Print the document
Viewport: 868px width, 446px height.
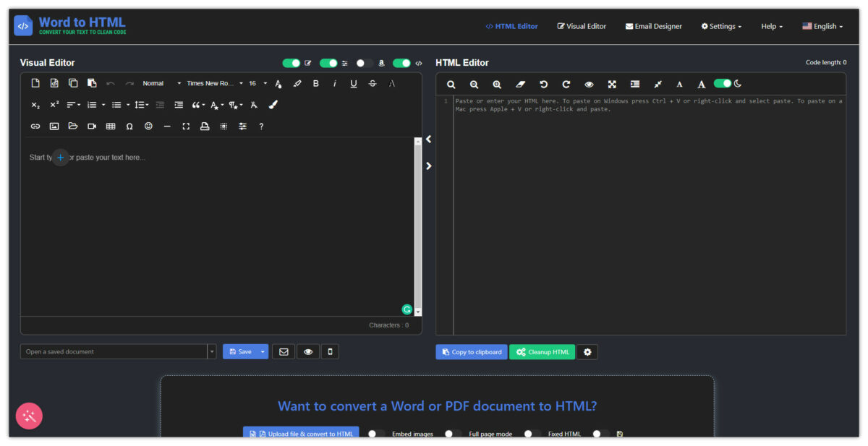pos(205,126)
